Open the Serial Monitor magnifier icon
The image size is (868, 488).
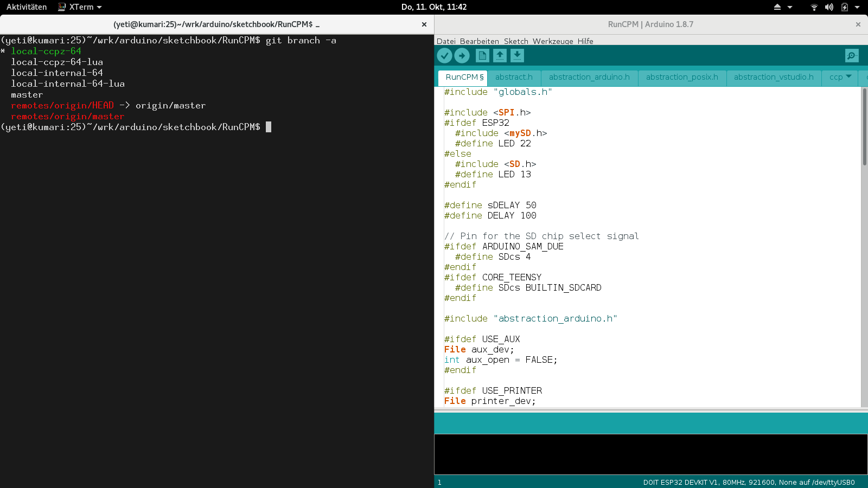pyautogui.click(x=852, y=55)
